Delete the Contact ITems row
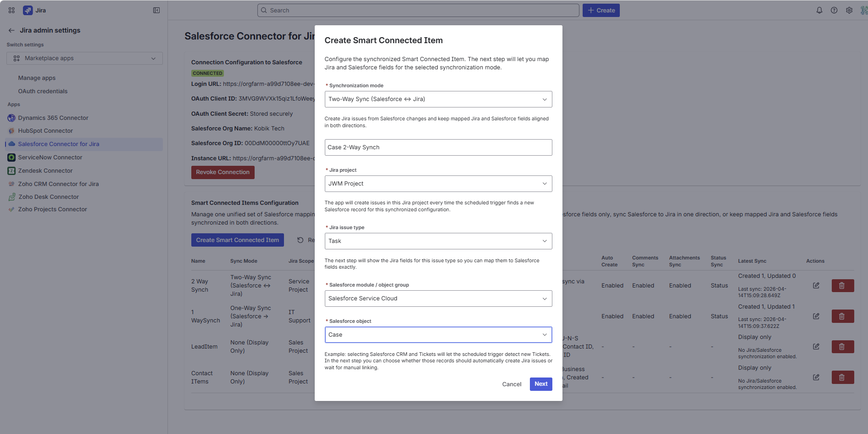Viewport: 868px width, 434px height. click(x=842, y=378)
